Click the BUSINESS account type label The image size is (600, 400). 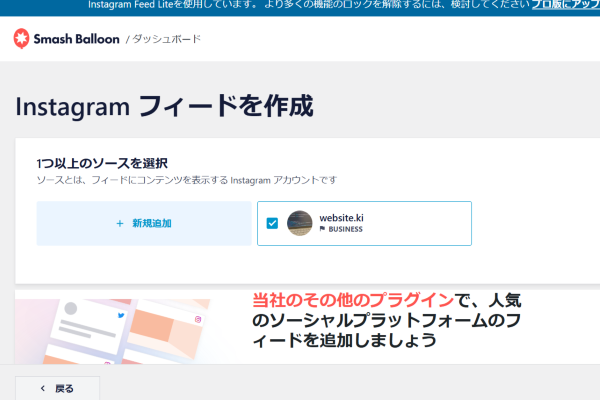coord(346,229)
